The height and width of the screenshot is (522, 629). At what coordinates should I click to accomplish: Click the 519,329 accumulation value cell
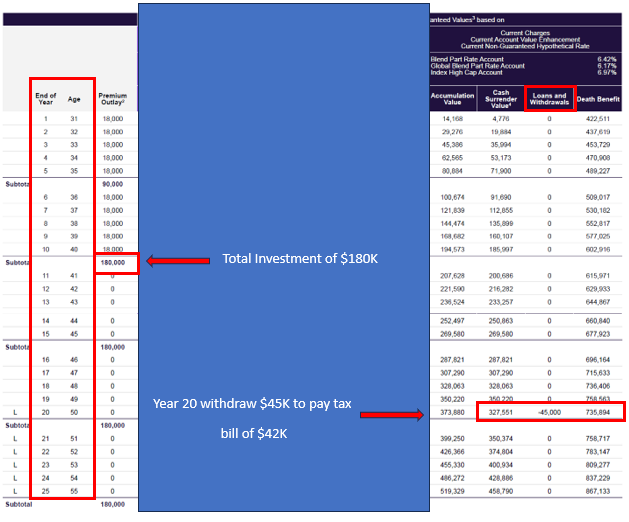452,493
